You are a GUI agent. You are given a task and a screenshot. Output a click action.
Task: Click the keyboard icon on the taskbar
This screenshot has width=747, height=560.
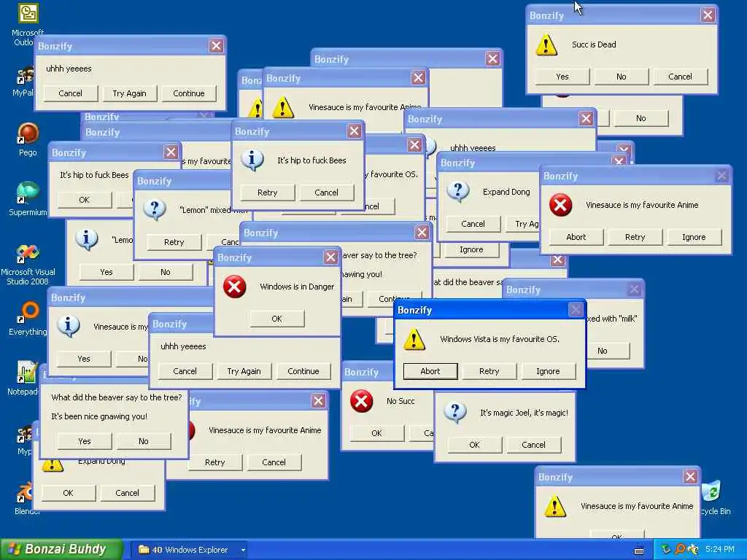point(639,551)
